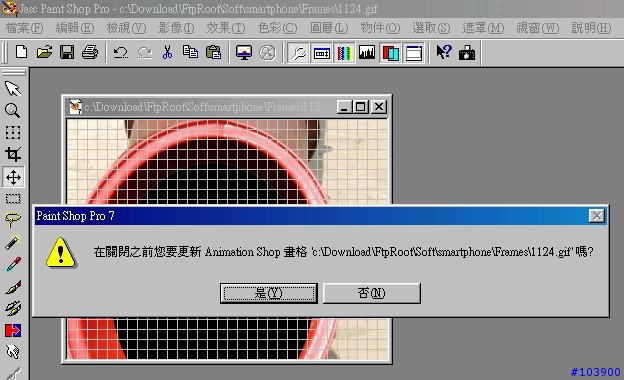Save the image with the floppy disk icon
This screenshot has width=624, height=380.
click(x=67, y=52)
